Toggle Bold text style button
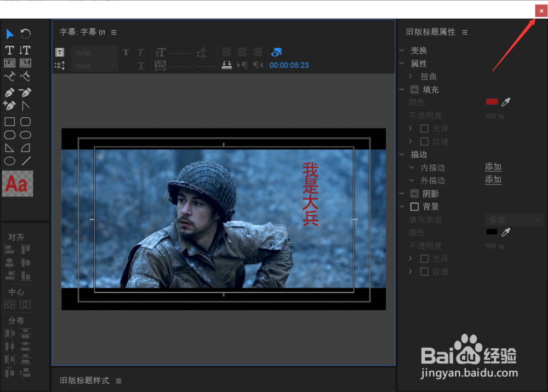Viewport: 548px width, 392px height. point(126,53)
